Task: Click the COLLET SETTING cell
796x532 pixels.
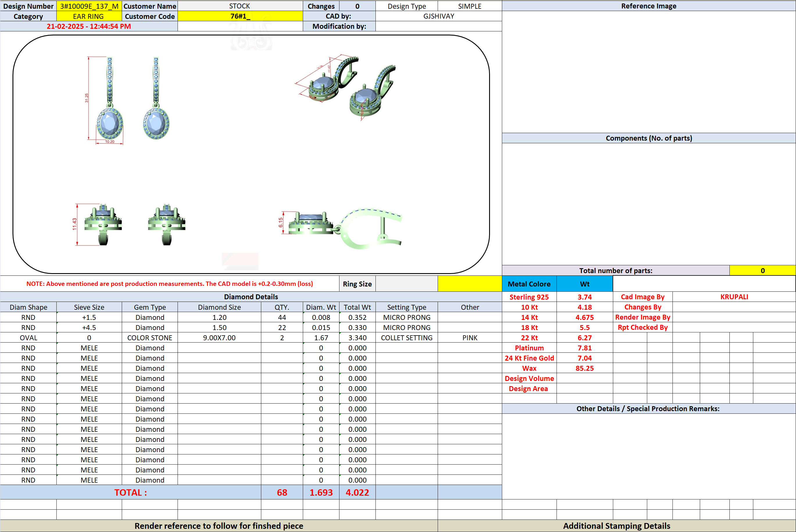Action: pyautogui.click(x=407, y=338)
